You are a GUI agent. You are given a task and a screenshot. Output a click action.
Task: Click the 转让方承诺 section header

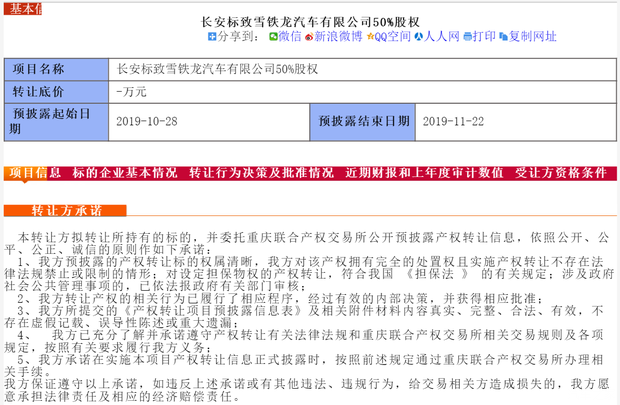click(66, 211)
